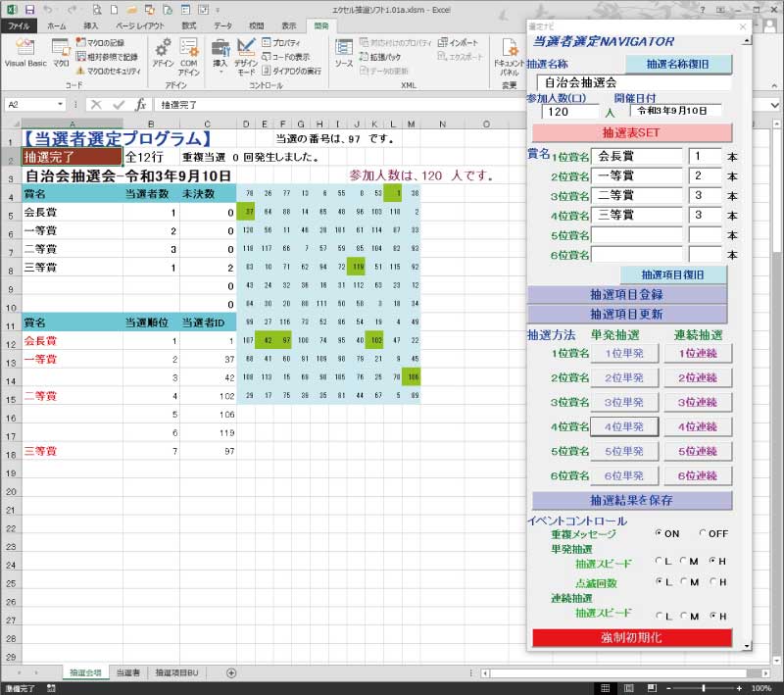Image resolution: width=784 pixels, height=695 pixels.
Task: Open the COM アドイン dialog
Action: tap(189, 56)
